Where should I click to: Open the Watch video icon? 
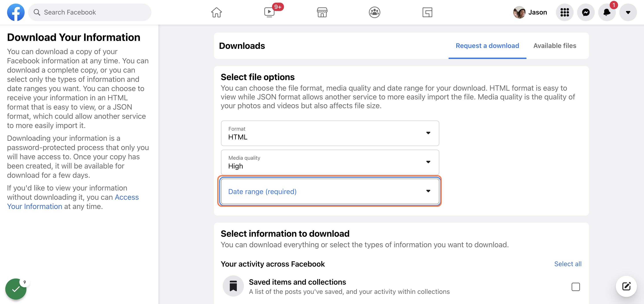point(269,12)
